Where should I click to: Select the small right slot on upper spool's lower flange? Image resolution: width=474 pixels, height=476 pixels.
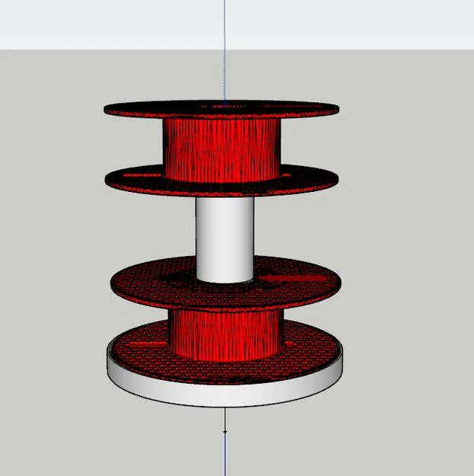(x=285, y=175)
